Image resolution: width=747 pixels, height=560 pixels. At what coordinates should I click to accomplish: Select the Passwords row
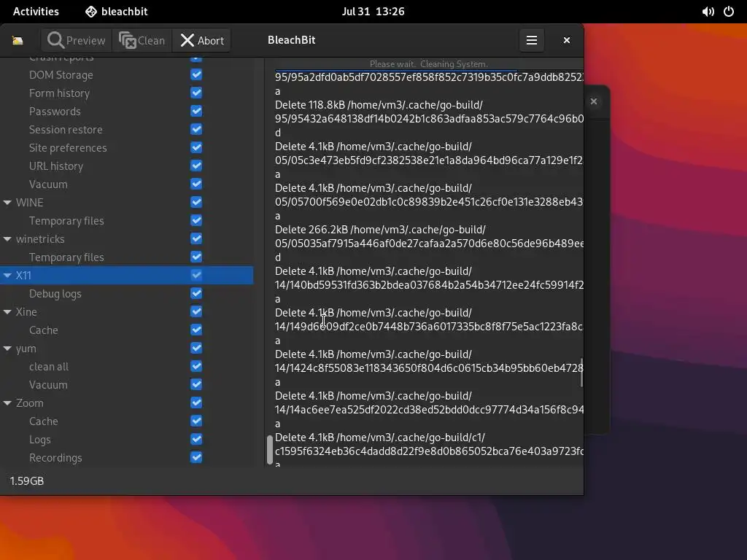tap(127, 111)
